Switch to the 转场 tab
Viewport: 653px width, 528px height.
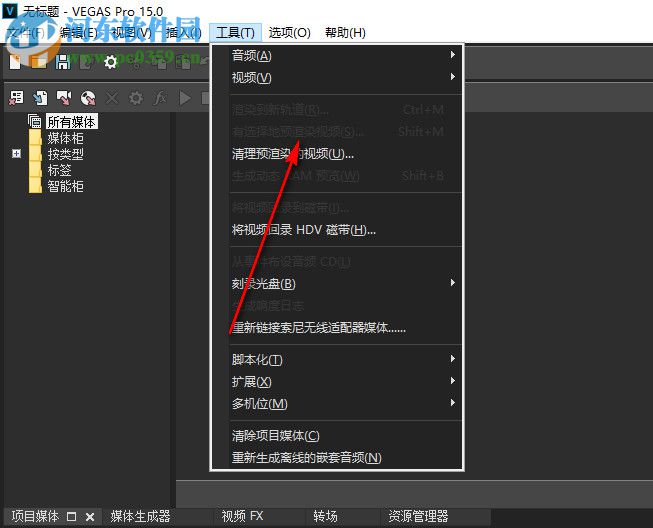click(x=325, y=516)
